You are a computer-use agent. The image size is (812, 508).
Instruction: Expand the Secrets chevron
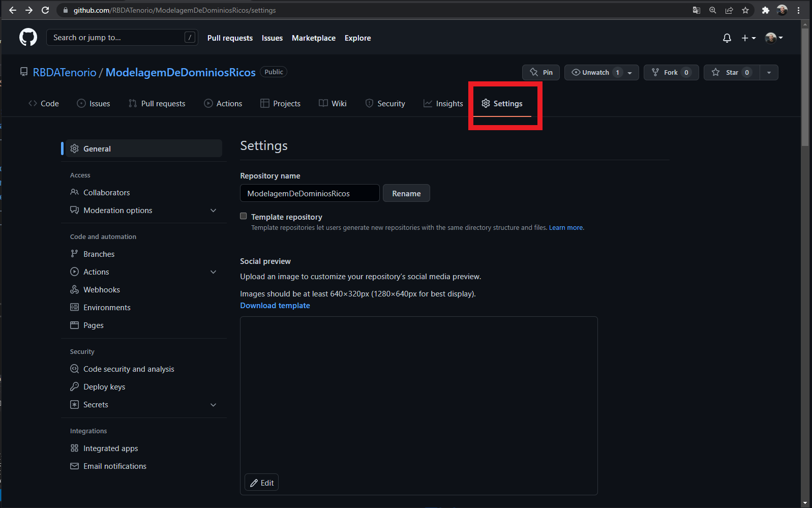[x=214, y=404]
